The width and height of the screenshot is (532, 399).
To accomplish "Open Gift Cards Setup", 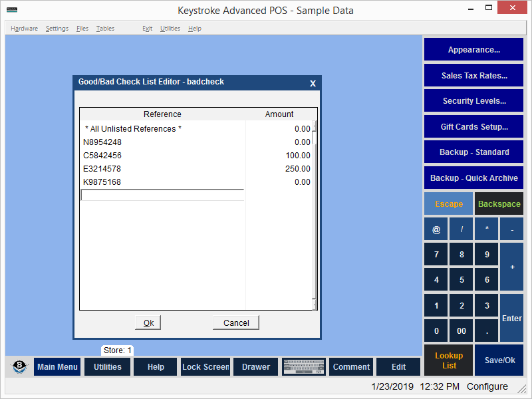I will click(x=473, y=126).
